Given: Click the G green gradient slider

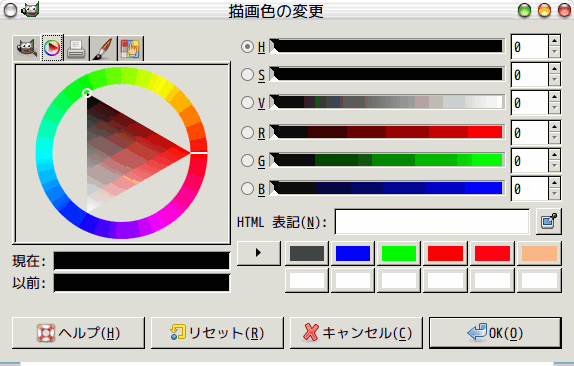Looking at the screenshot, I should pyautogui.click(x=387, y=160).
